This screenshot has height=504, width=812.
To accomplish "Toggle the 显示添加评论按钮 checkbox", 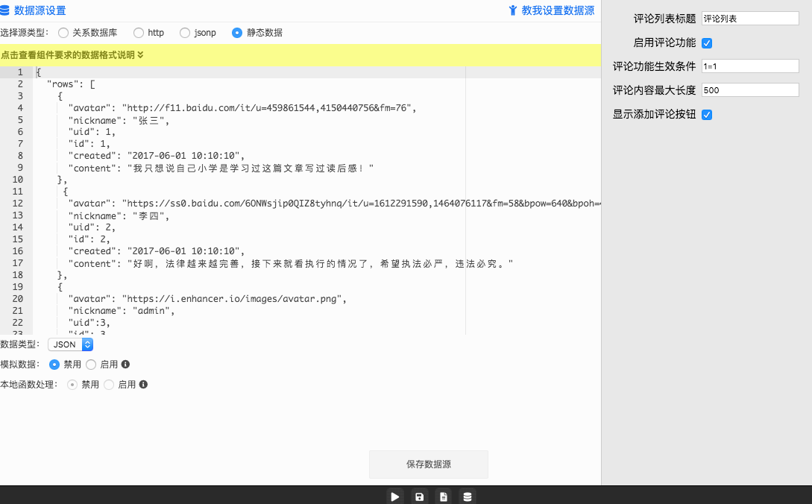I will tap(707, 115).
